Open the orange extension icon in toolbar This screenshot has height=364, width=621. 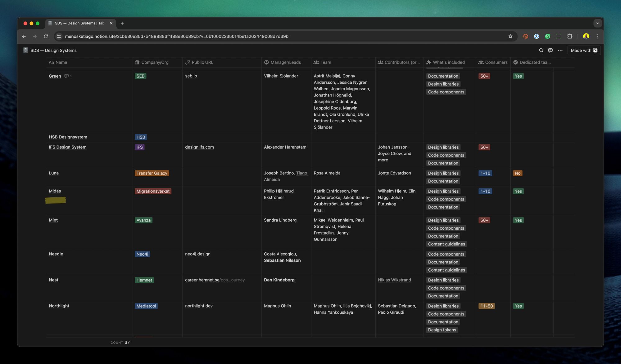525,36
